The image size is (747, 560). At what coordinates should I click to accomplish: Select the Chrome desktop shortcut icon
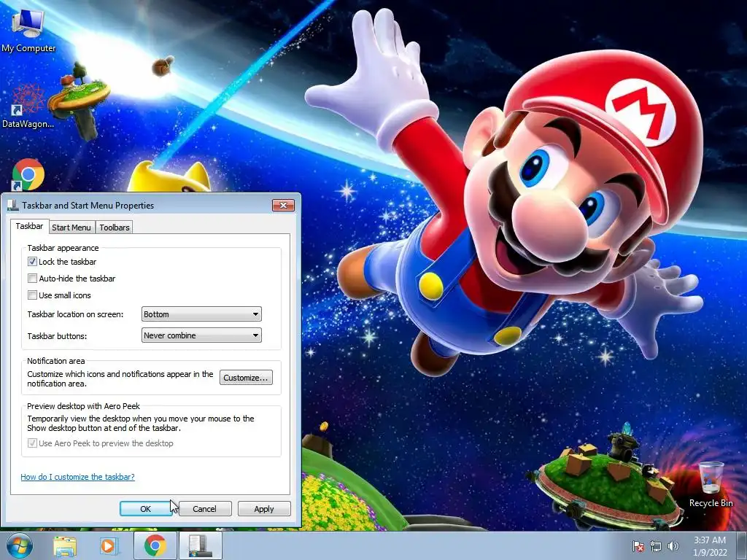click(x=28, y=175)
